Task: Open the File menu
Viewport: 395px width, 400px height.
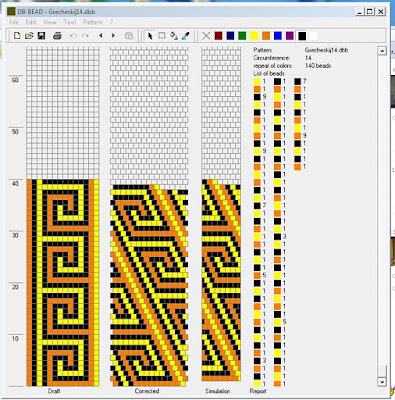Action: pos(14,22)
